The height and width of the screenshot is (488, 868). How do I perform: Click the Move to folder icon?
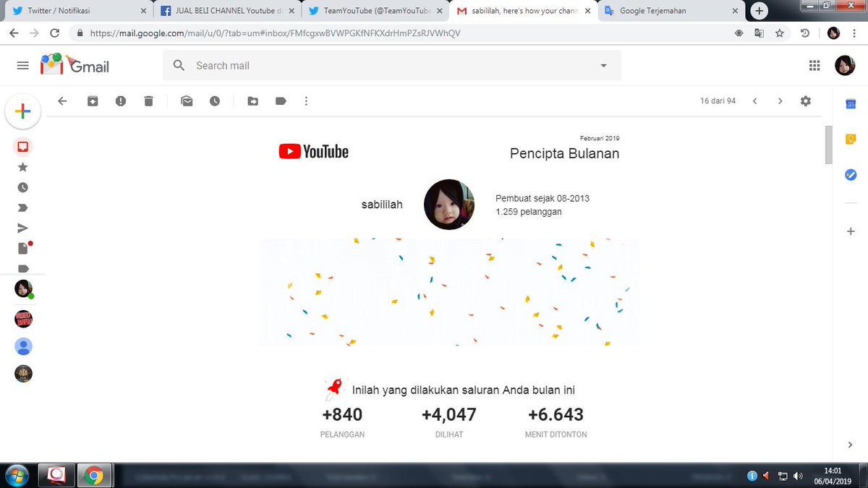click(x=252, y=101)
